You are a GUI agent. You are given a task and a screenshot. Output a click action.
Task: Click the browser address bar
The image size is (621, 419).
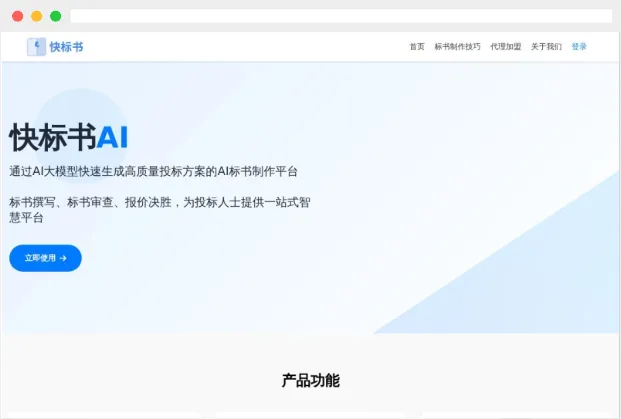click(340, 16)
